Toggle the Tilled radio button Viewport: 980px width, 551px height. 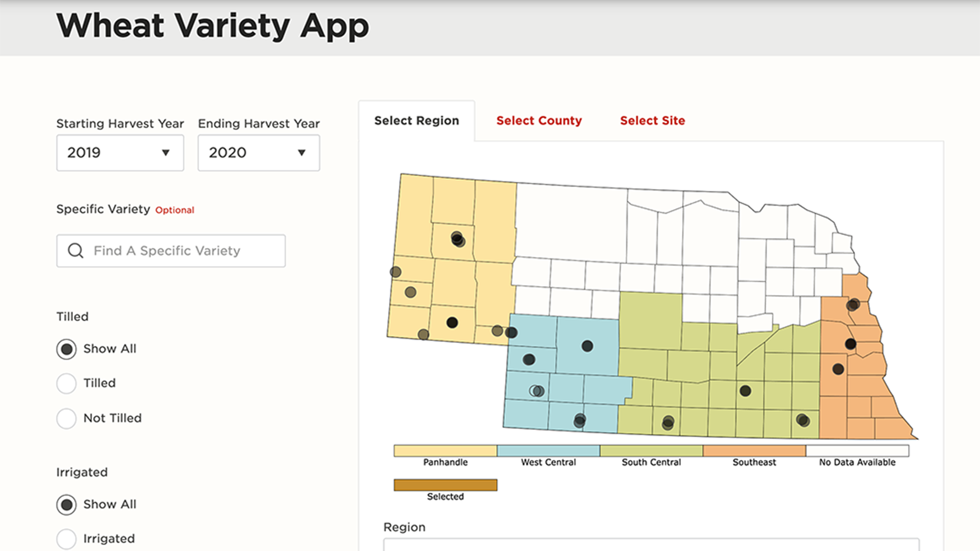click(67, 383)
